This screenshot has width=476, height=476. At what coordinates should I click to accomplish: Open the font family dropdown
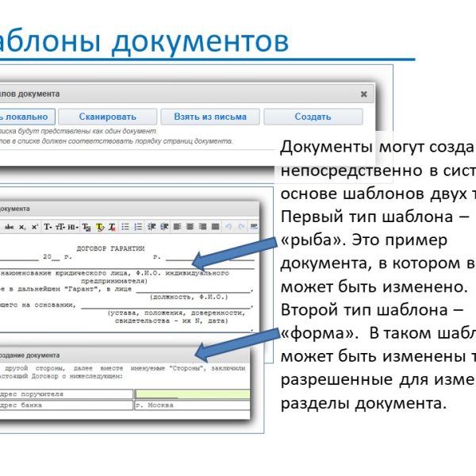coord(48,227)
